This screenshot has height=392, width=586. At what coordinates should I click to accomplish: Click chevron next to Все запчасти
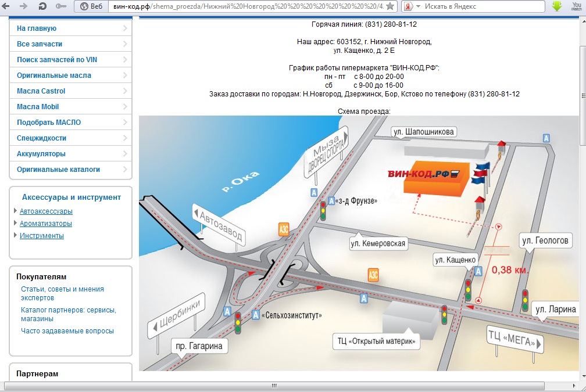click(x=125, y=44)
